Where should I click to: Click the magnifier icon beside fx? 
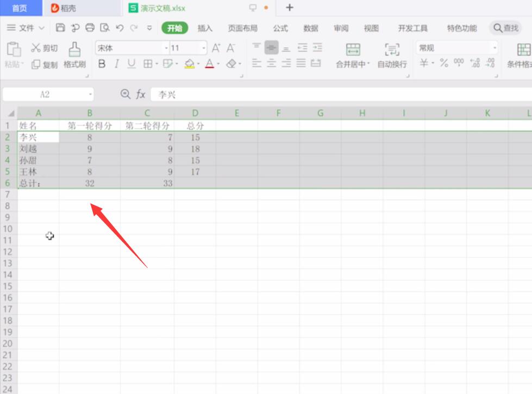[x=126, y=94]
